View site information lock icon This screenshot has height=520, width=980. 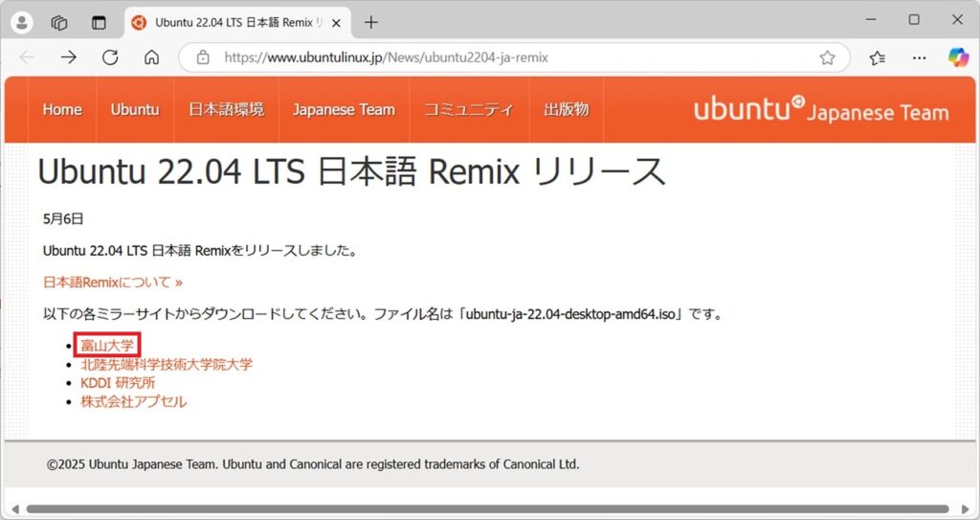point(203,57)
